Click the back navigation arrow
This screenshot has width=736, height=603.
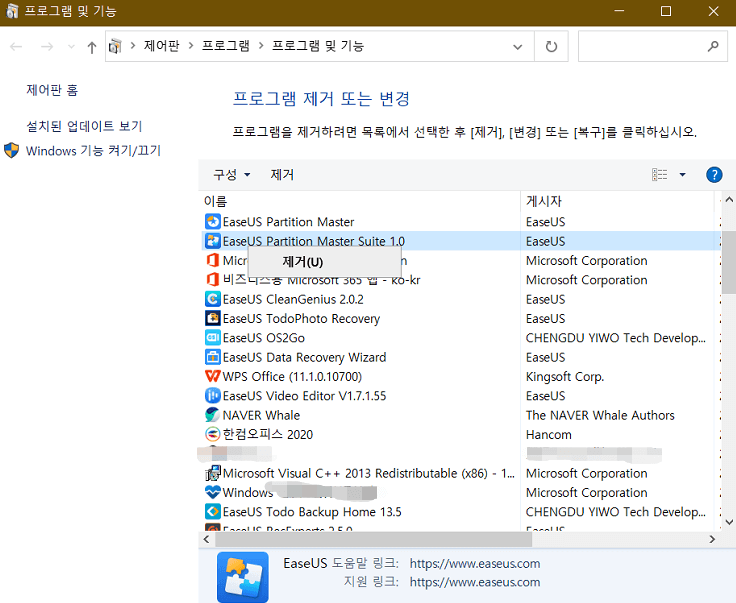16,46
